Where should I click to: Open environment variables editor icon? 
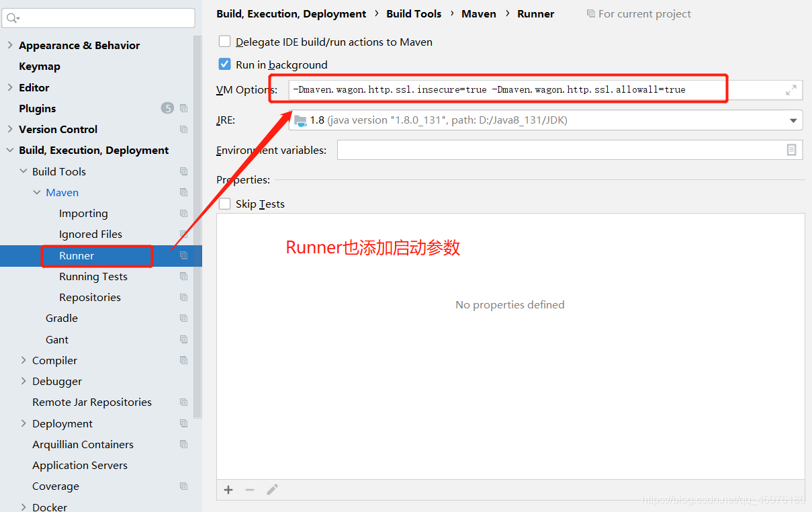click(792, 150)
